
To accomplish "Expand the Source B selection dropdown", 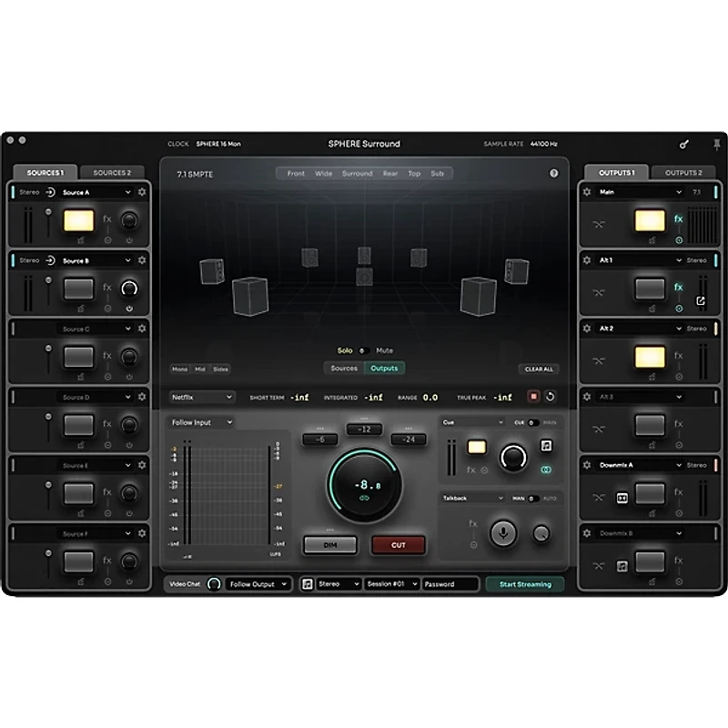I will [x=128, y=261].
